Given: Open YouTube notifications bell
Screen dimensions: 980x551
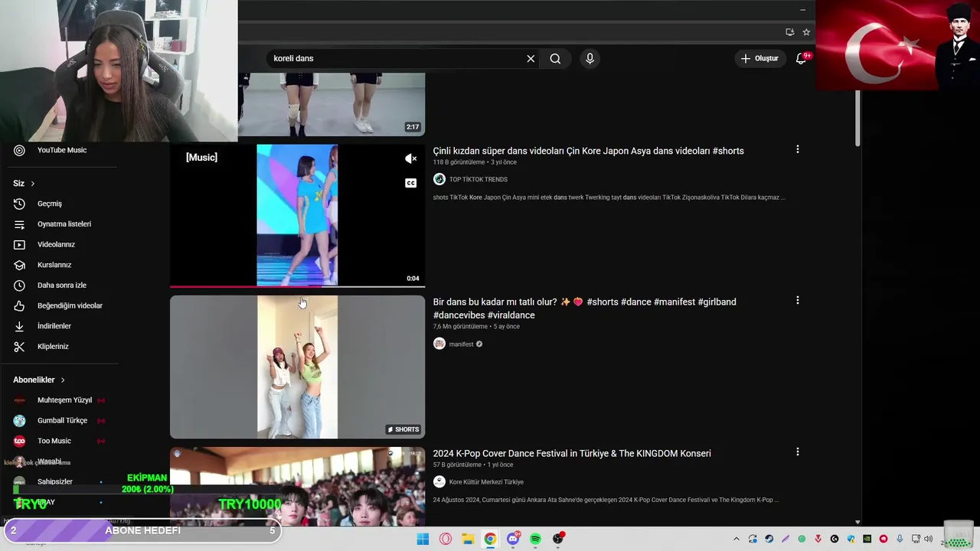Looking at the screenshot, I should point(801,58).
